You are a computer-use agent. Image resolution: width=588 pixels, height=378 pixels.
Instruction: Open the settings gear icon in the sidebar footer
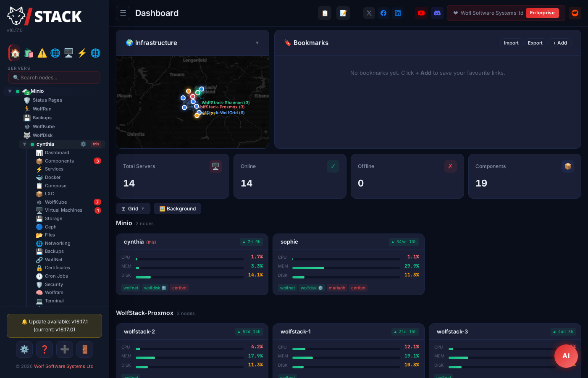[24, 349]
